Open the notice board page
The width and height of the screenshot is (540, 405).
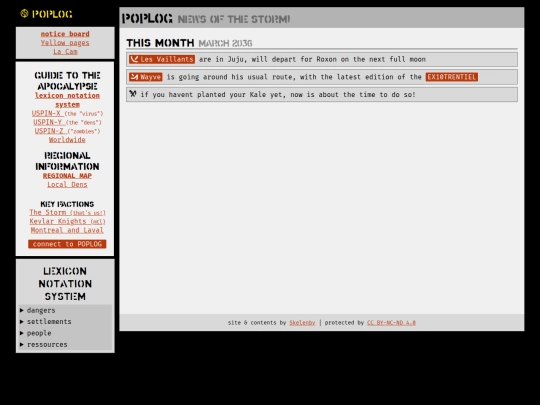coord(65,34)
